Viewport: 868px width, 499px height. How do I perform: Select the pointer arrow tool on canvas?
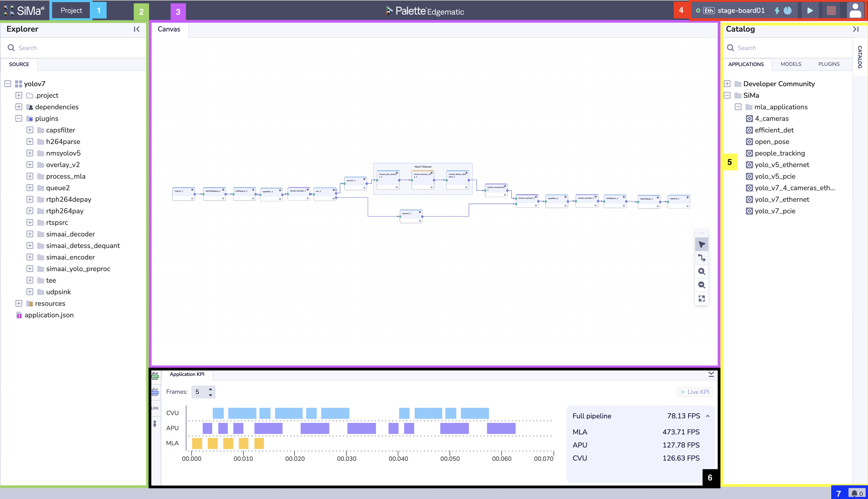701,244
